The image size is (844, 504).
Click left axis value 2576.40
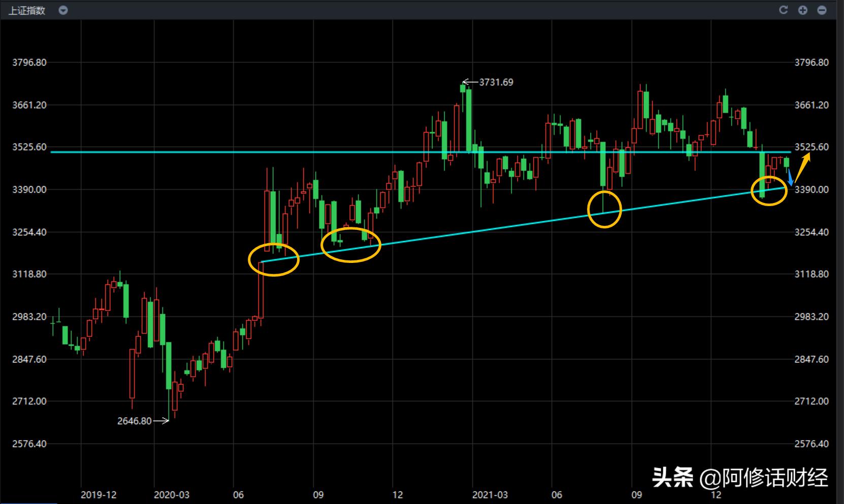pyautogui.click(x=29, y=444)
